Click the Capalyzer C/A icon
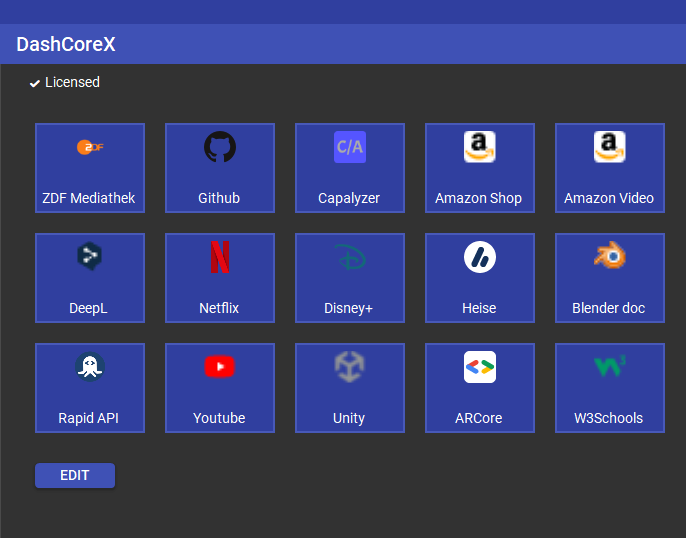Image resolution: width=686 pixels, height=538 pixels. click(350, 147)
